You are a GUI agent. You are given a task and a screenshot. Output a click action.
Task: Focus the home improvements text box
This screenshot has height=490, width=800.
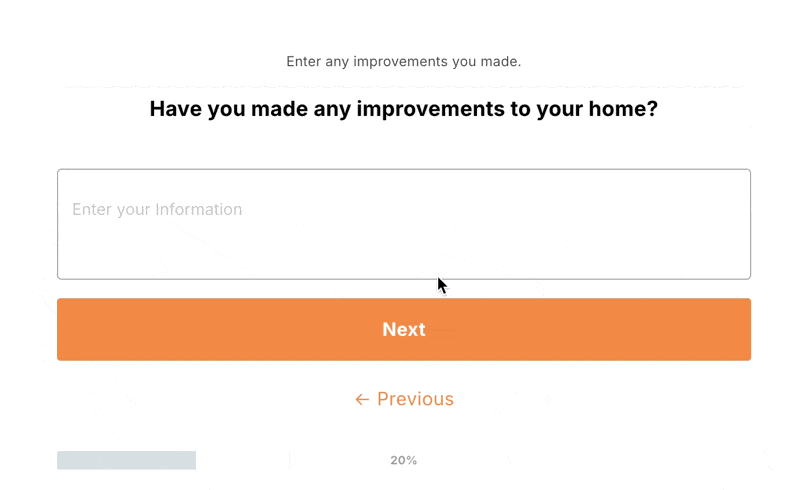(x=404, y=224)
